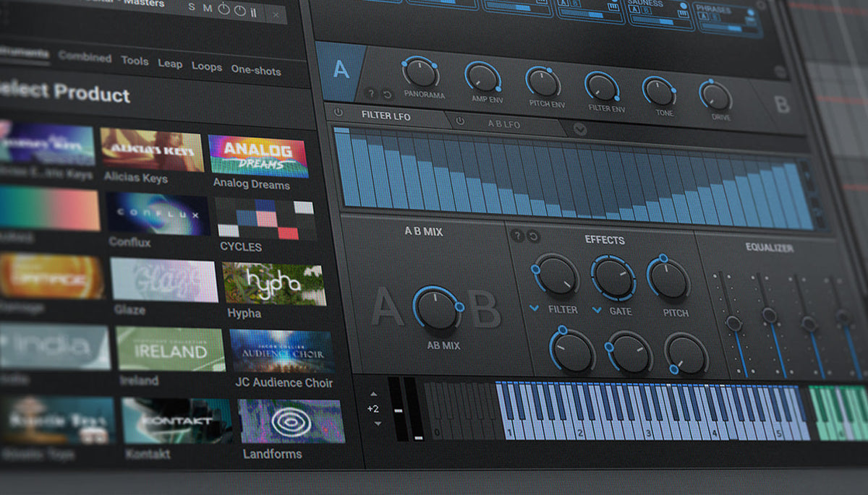Open the Filter type dropdown arrow
The height and width of the screenshot is (495, 868).
(534, 309)
